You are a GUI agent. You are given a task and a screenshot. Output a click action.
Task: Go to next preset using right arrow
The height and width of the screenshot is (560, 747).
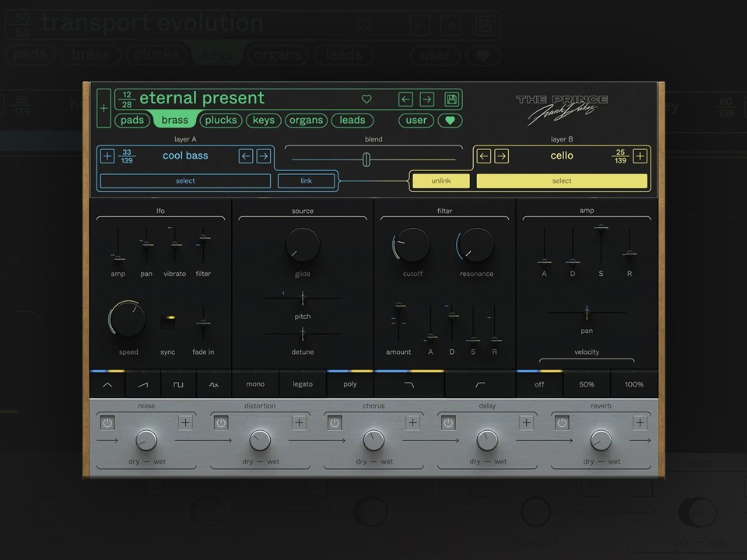coord(427,99)
